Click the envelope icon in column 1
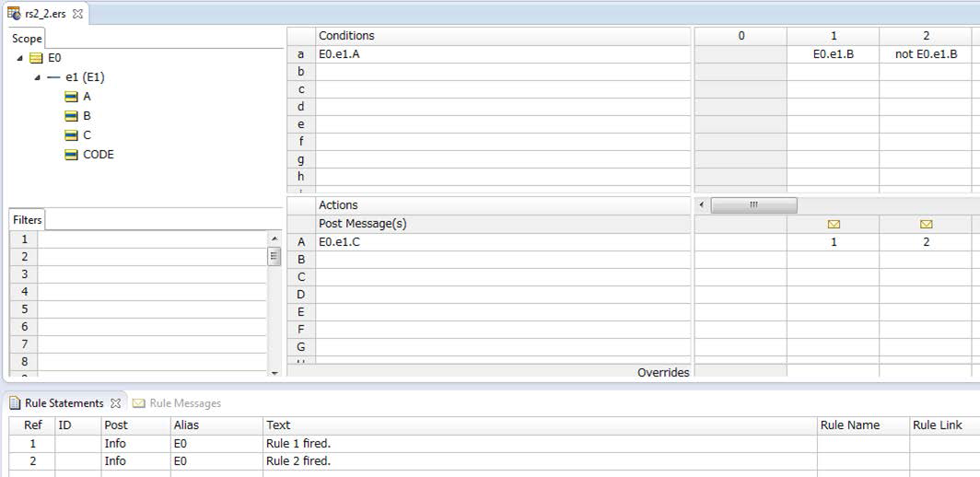 coord(834,225)
